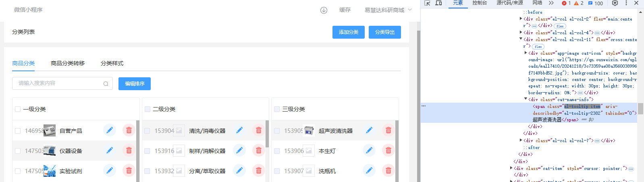This screenshot has width=644, height=182.
Task: Check the 二级分类 select-all checkbox
Action: (147, 109)
